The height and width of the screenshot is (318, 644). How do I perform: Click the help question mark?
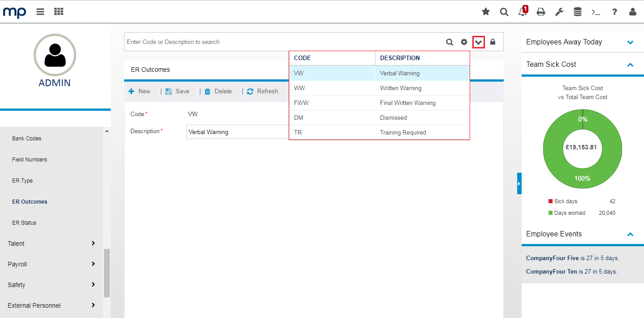(x=615, y=12)
